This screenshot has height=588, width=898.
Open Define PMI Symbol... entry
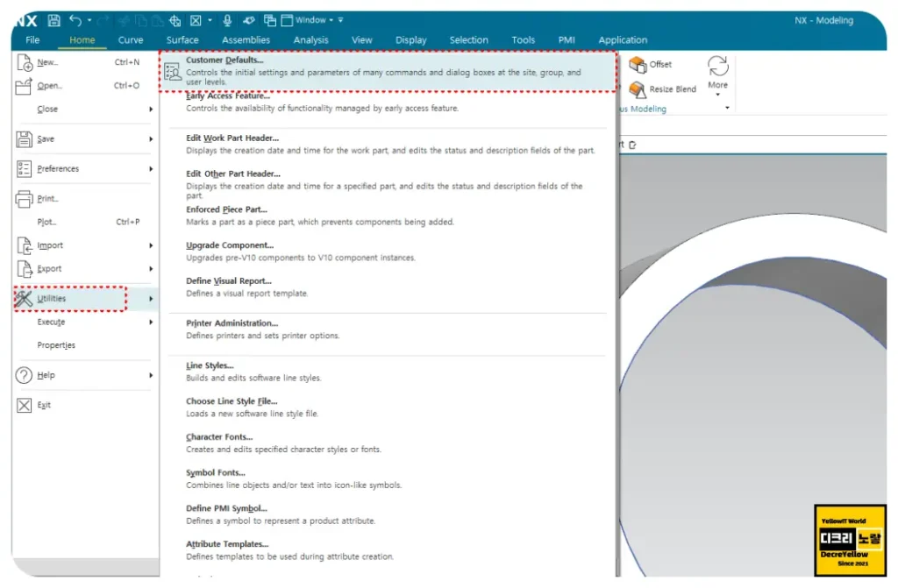226,508
